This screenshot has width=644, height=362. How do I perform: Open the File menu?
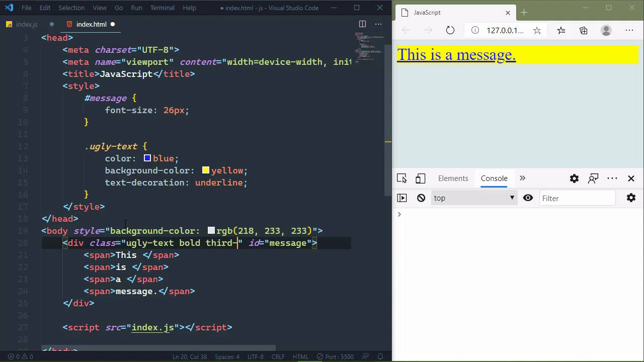tap(27, 8)
